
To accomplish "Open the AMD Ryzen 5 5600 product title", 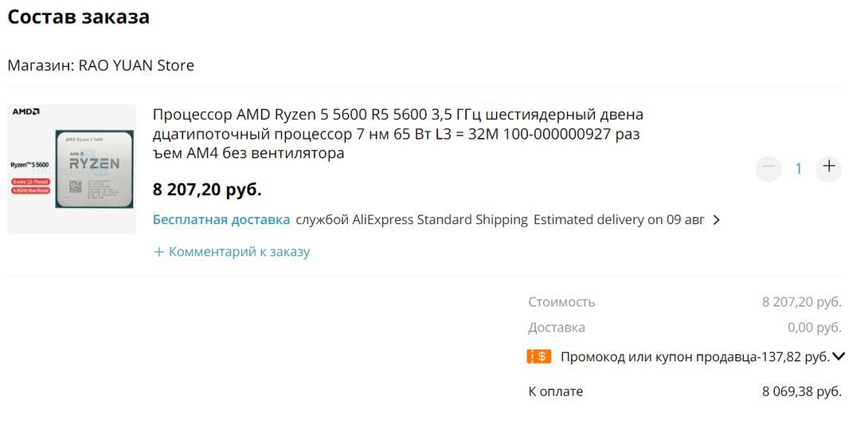I will pyautogui.click(x=397, y=134).
